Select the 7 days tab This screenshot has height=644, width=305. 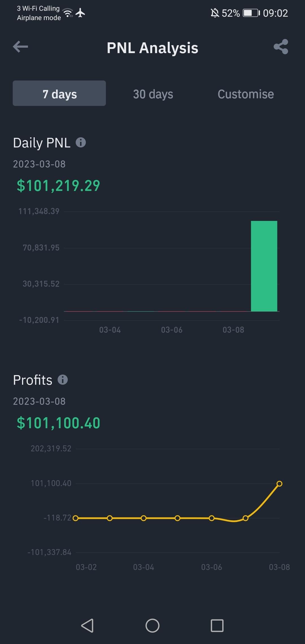[59, 93]
